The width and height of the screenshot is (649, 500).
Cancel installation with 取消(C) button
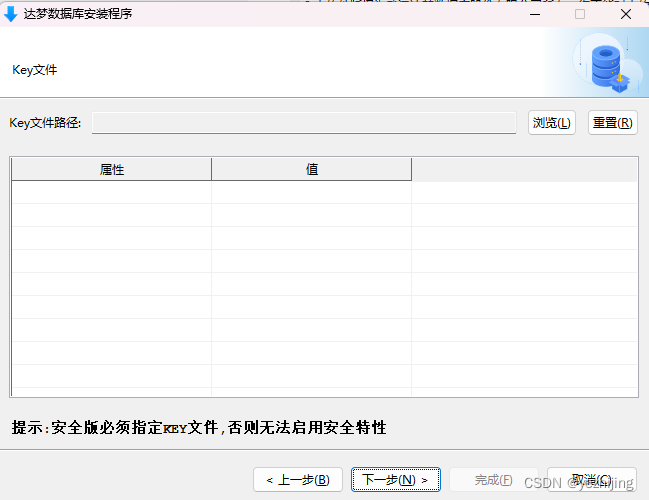(592, 480)
